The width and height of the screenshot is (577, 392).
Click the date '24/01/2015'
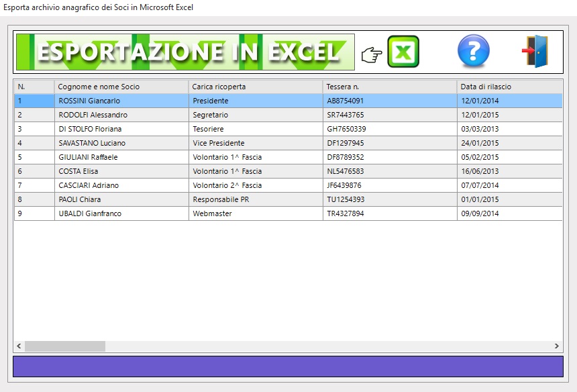point(480,143)
